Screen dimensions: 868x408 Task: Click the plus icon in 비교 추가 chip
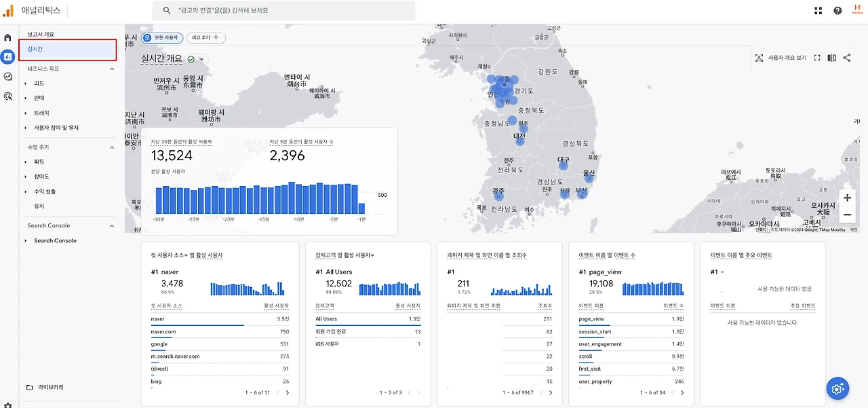(216, 37)
